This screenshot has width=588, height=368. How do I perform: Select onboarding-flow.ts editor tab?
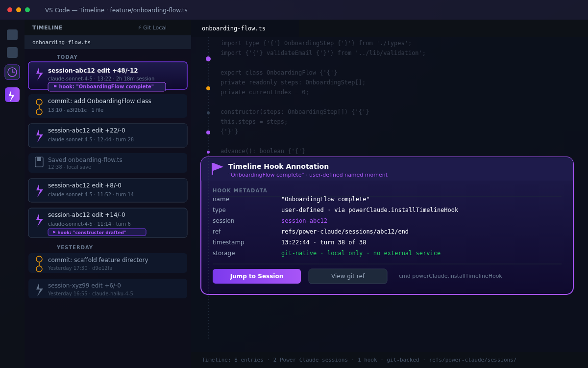(x=234, y=28)
